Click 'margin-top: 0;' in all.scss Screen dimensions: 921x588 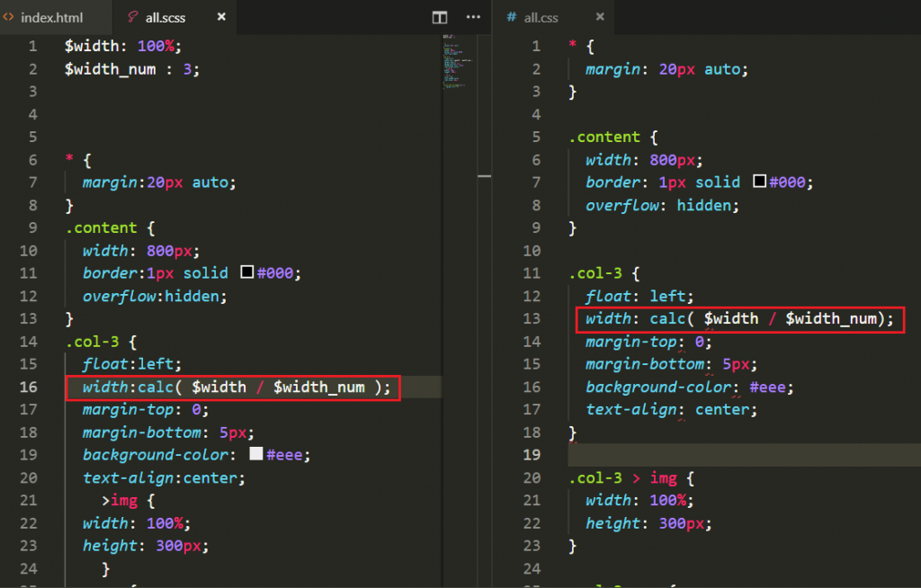pos(145,409)
